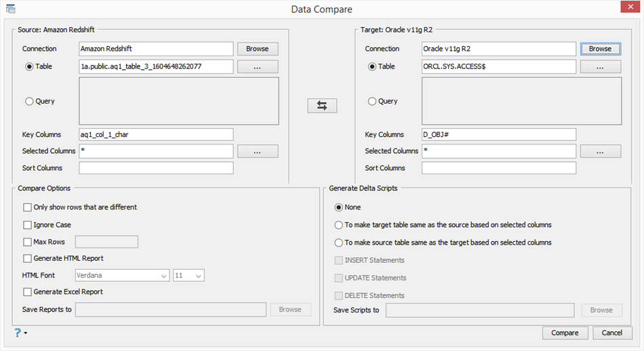
Task: Select the target Table radio button
Action: [372, 66]
